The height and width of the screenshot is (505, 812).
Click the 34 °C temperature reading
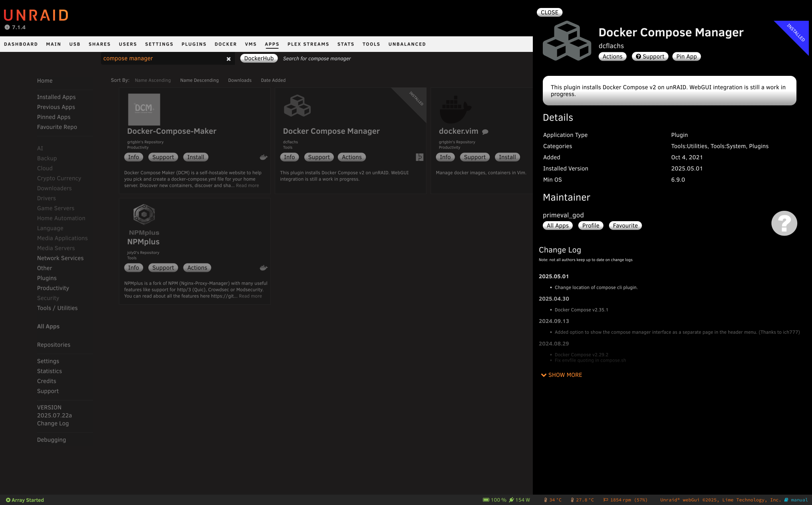pos(553,500)
